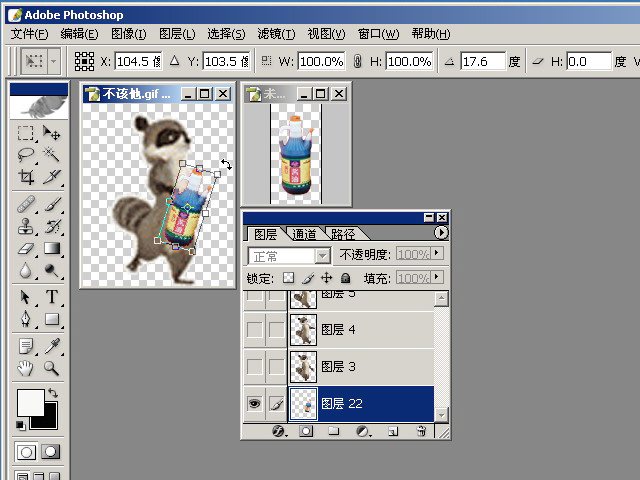Viewport: 640px width, 480px height.
Task: Select the Notes tool
Action: [25, 346]
